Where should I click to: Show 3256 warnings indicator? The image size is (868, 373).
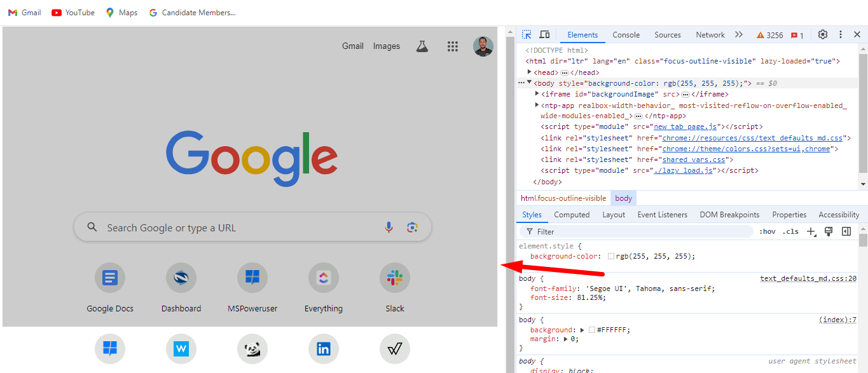[x=770, y=35]
